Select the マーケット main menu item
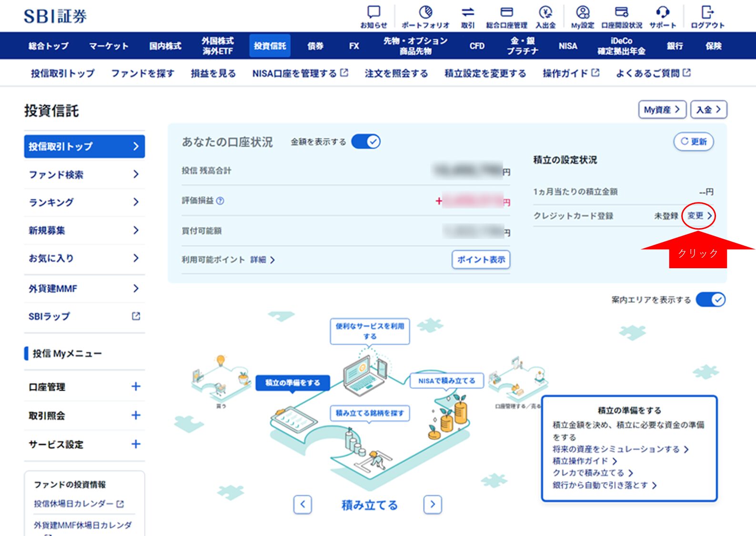This screenshot has height=536, width=756. click(x=109, y=46)
